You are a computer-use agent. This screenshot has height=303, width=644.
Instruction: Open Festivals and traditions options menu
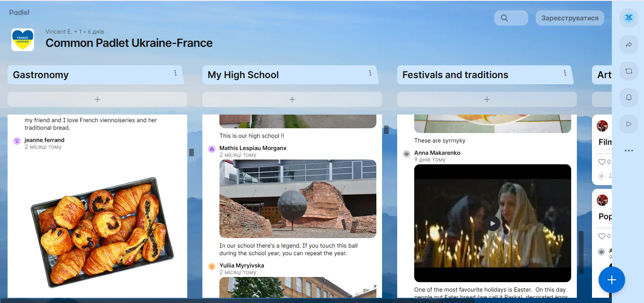click(x=565, y=73)
